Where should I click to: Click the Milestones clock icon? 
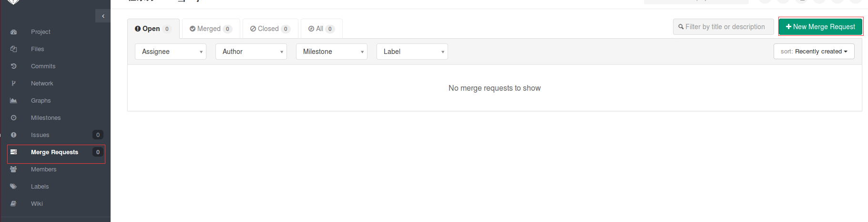[14, 118]
